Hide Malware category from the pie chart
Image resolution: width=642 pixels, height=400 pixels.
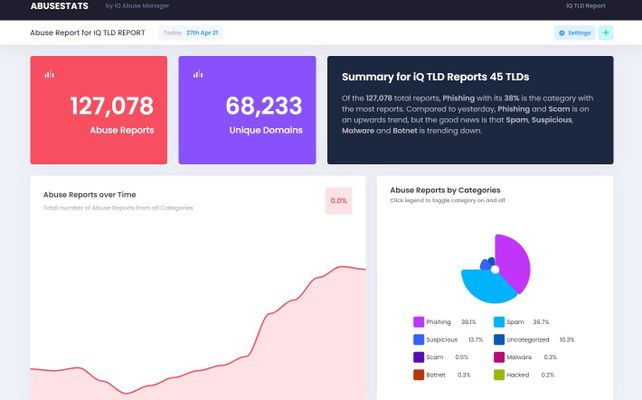point(519,357)
